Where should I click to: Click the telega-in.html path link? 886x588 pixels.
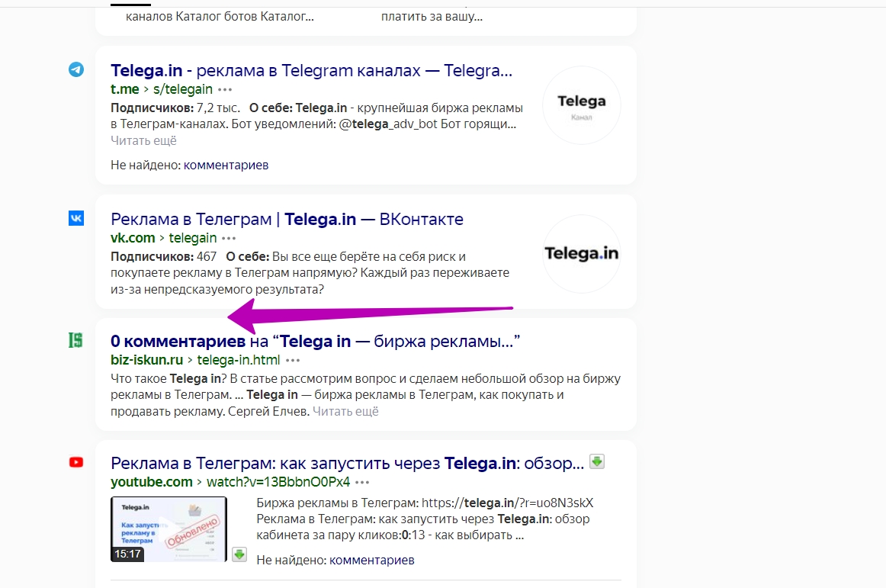pyautogui.click(x=239, y=360)
